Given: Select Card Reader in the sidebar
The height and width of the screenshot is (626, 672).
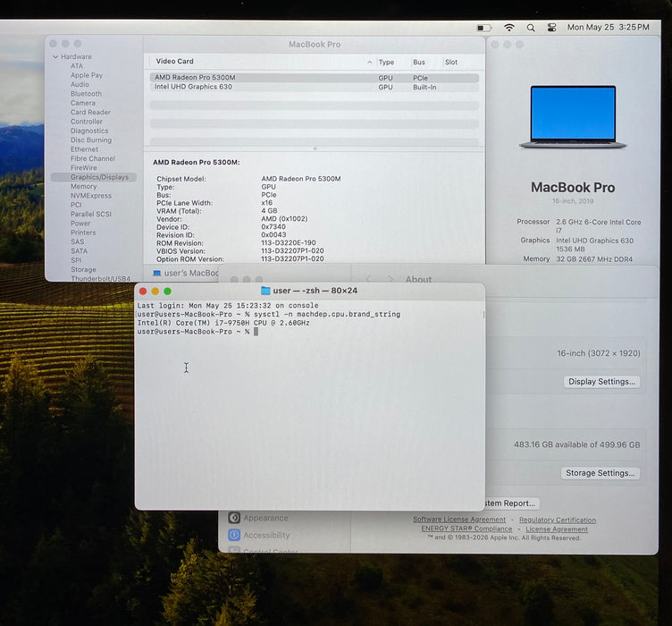Looking at the screenshot, I should point(90,113).
